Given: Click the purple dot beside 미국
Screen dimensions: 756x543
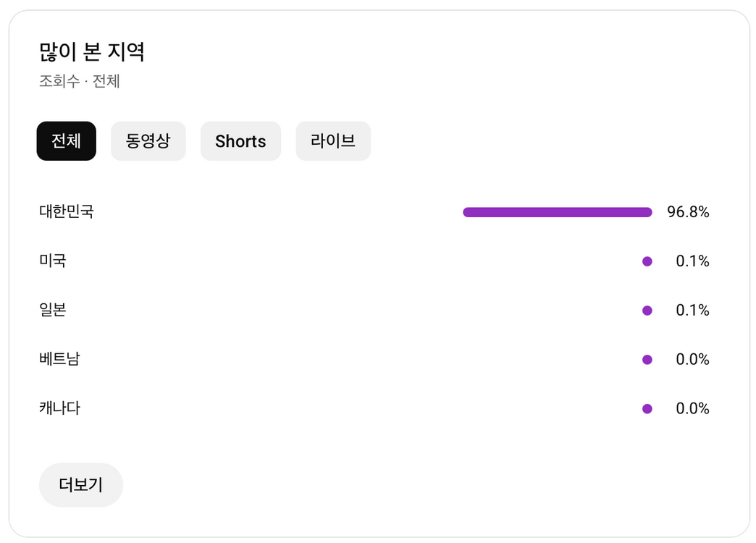Looking at the screenshot, I should [647, 261].
